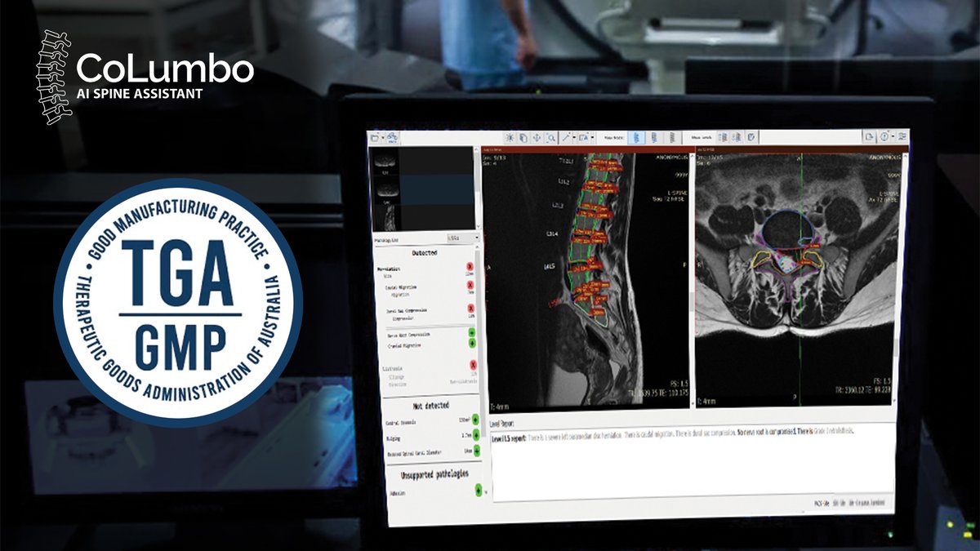Select the text annotation tool
This screenshot has height=551, width=980.
click(583, 138)
